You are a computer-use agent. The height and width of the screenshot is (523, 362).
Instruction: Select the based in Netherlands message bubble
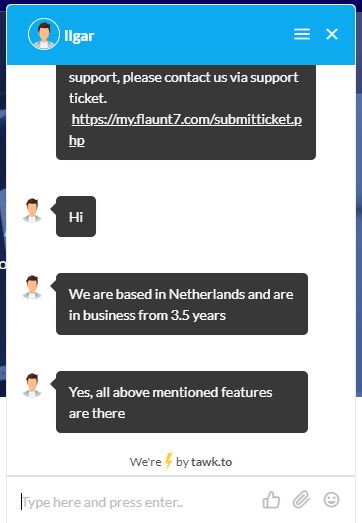pyautogui.click(x=182, y=304)
